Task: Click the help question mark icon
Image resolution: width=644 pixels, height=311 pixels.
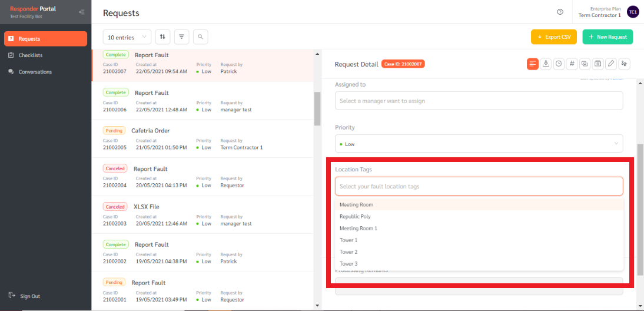Action: click(560, 12)
